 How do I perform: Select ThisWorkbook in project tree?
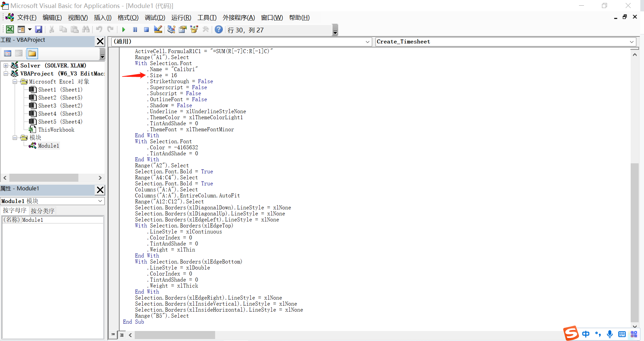pyautogui.click(x=56, y=130)
